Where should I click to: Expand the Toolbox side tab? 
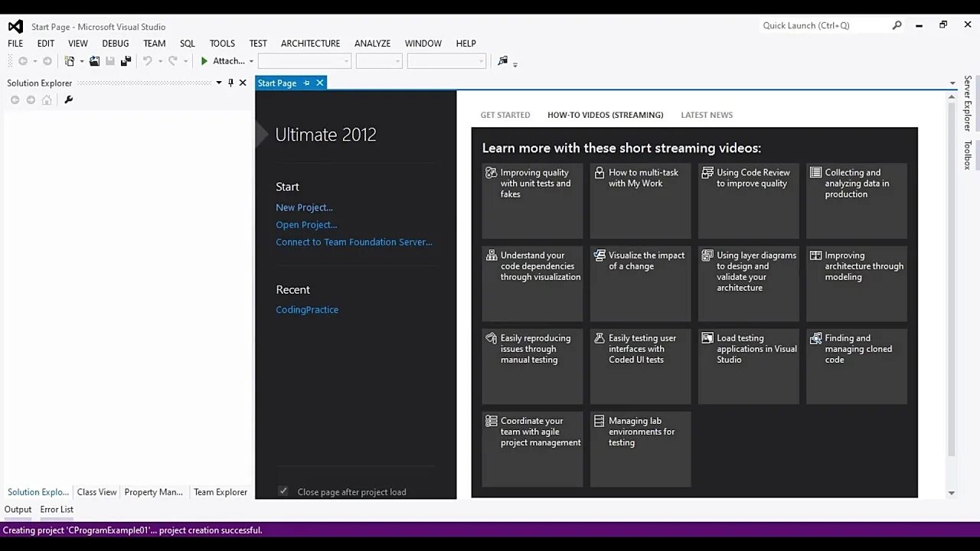[x=968, y=155]
